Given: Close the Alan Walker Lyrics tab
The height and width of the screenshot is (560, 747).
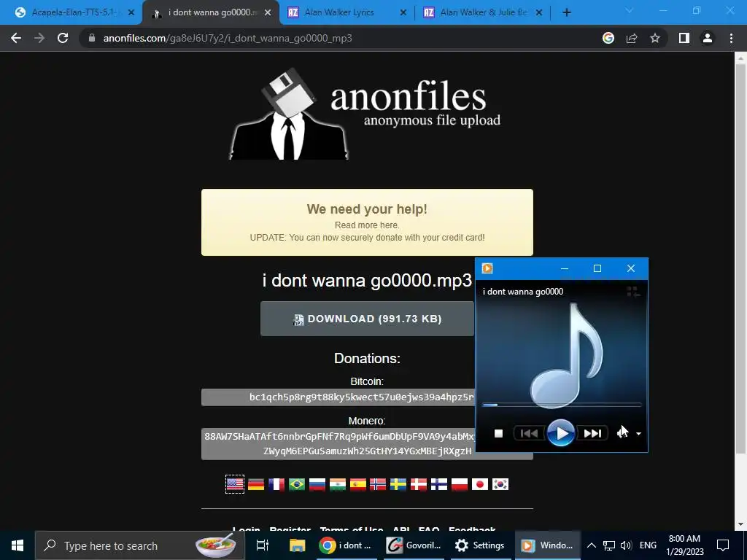Looking at the screenshot, I should 403,12.
